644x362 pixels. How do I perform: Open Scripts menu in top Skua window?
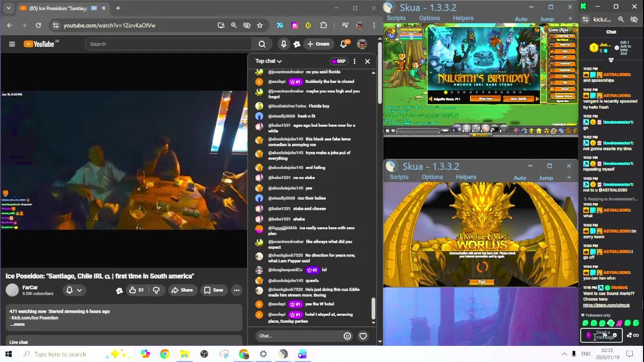tap(396, 18)
